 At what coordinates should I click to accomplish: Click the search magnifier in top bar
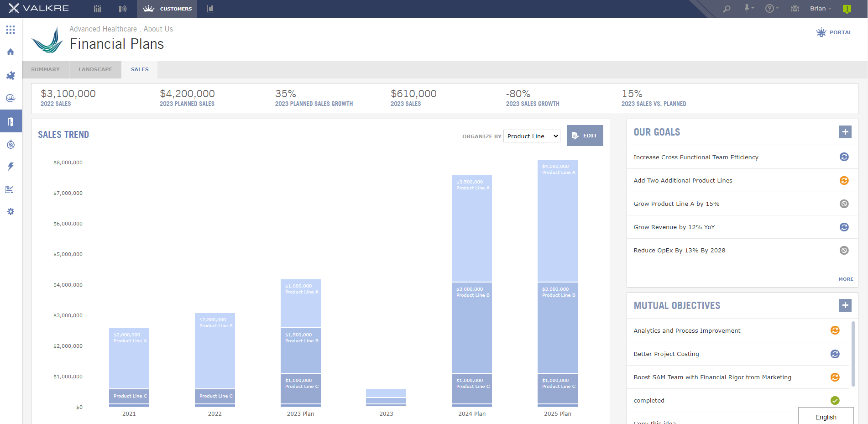[x=727, y=9]
